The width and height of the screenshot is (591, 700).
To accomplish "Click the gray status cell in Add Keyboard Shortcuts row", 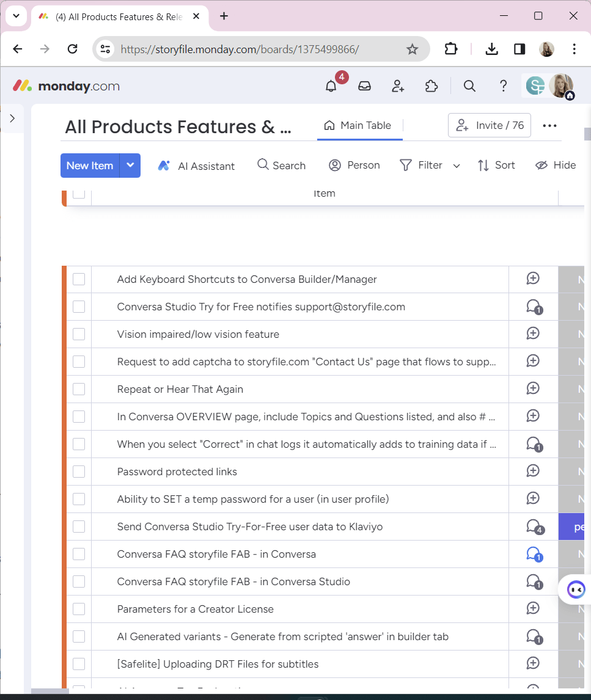I will pos(571,280).
